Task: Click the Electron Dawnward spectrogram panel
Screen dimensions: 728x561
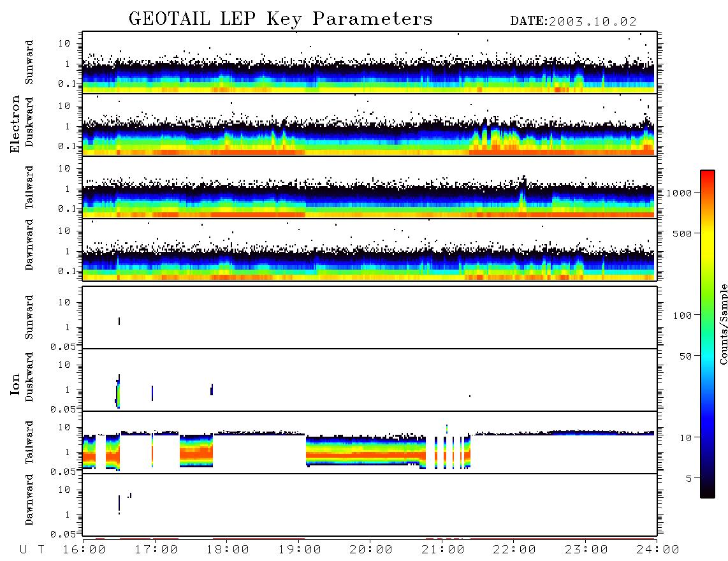Action: (x=370, y=249)
